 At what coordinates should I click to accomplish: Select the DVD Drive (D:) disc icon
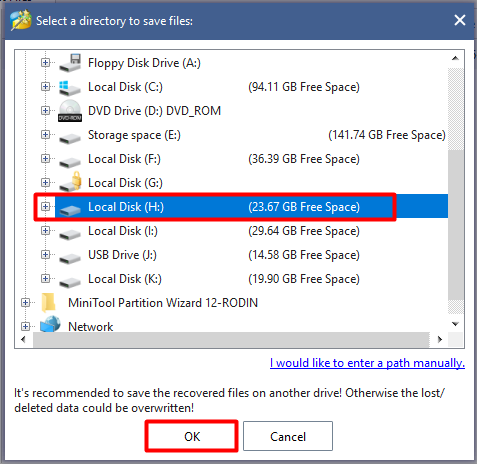70,111
